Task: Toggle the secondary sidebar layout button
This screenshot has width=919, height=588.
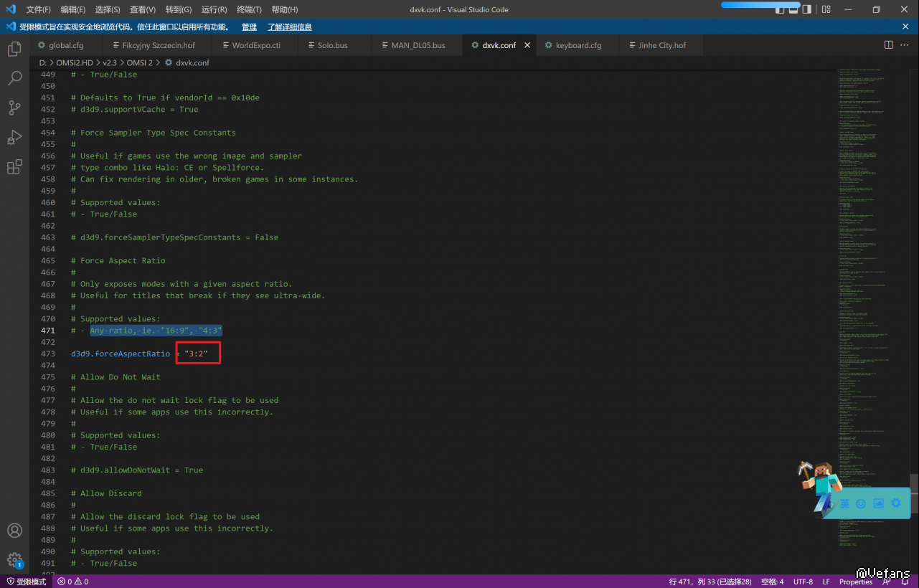Action: point(807,9)
